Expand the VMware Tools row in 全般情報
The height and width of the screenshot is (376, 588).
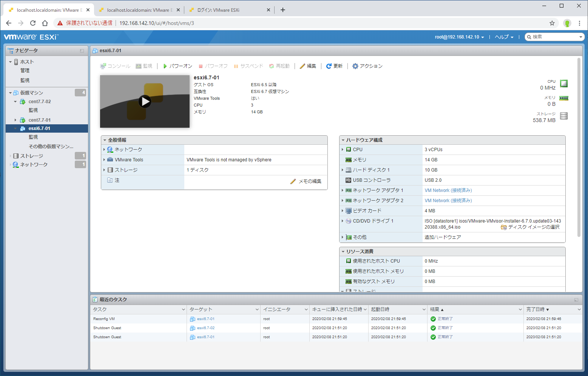[104, 160]
